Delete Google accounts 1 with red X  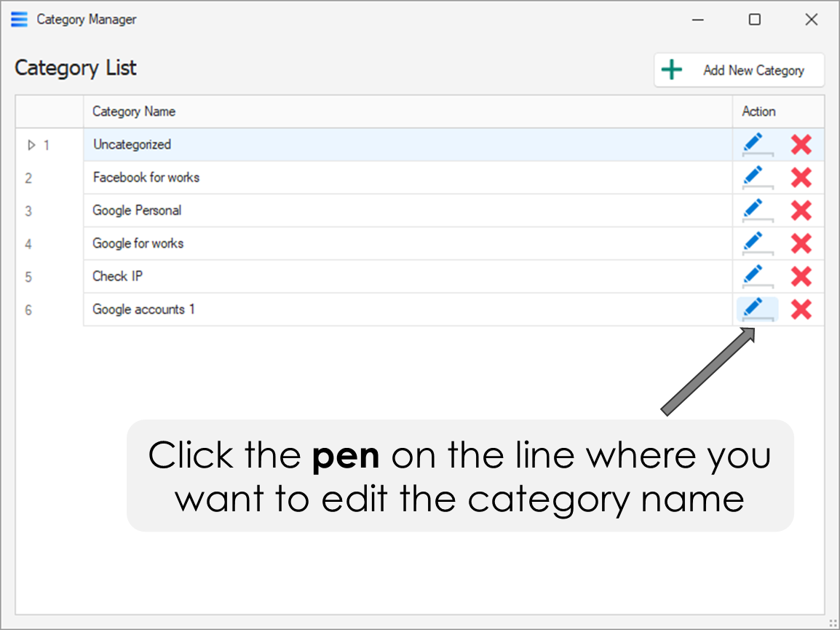[x=801, y=310]
